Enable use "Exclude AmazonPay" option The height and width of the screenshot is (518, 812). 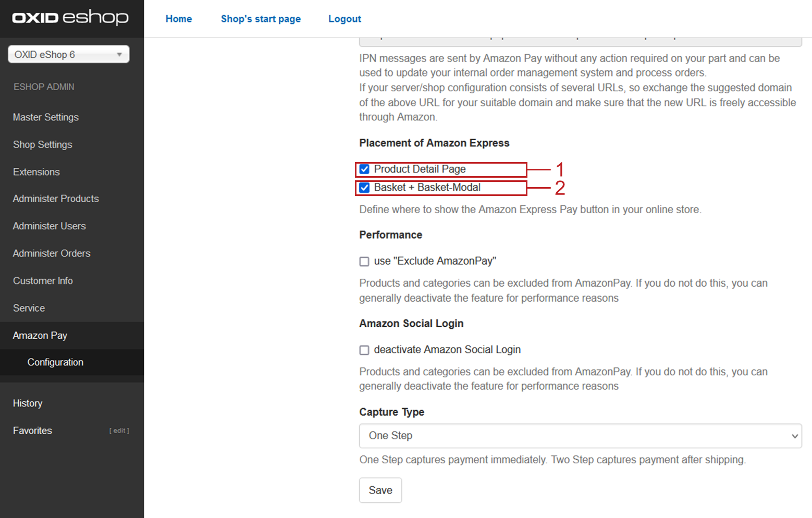pos(364,262)
